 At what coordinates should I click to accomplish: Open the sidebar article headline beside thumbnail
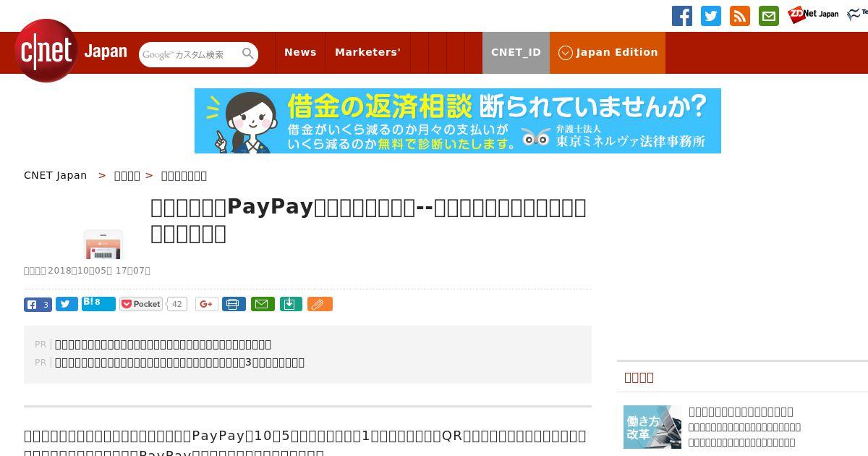(x=741, y=411)
